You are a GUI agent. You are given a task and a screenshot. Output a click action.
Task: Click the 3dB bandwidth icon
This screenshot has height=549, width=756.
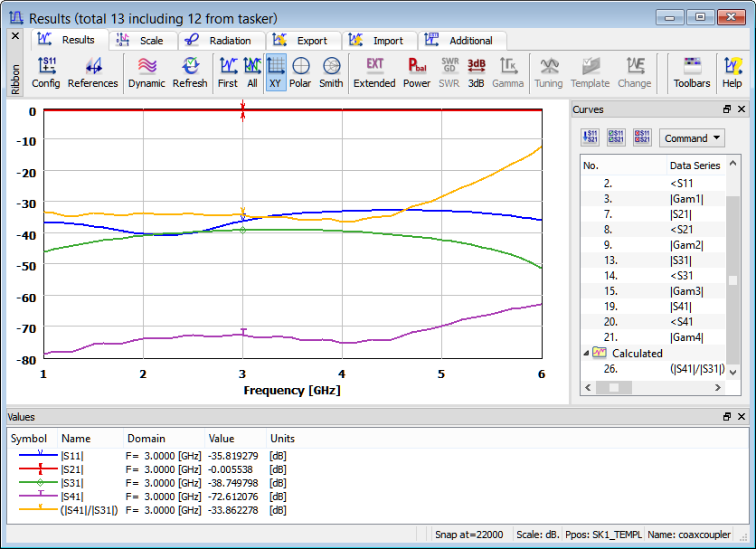pyautogui.click(x=477, y=72)
